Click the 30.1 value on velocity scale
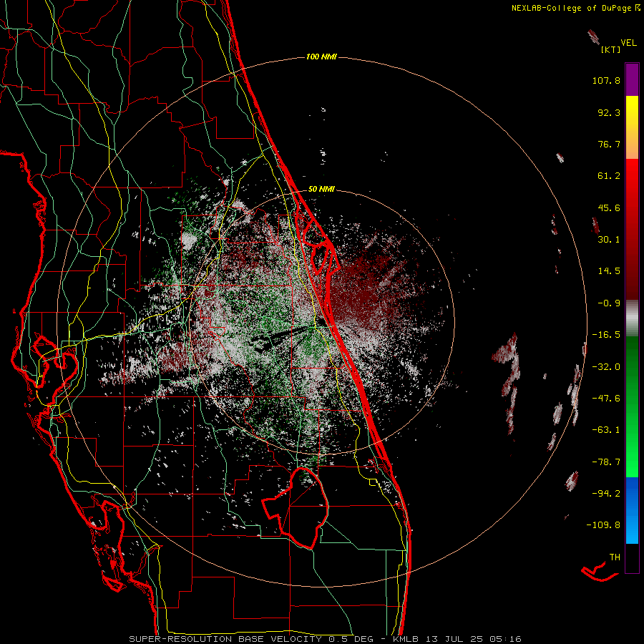This screenshot has width=644, height=644. [x=609, y=240]
